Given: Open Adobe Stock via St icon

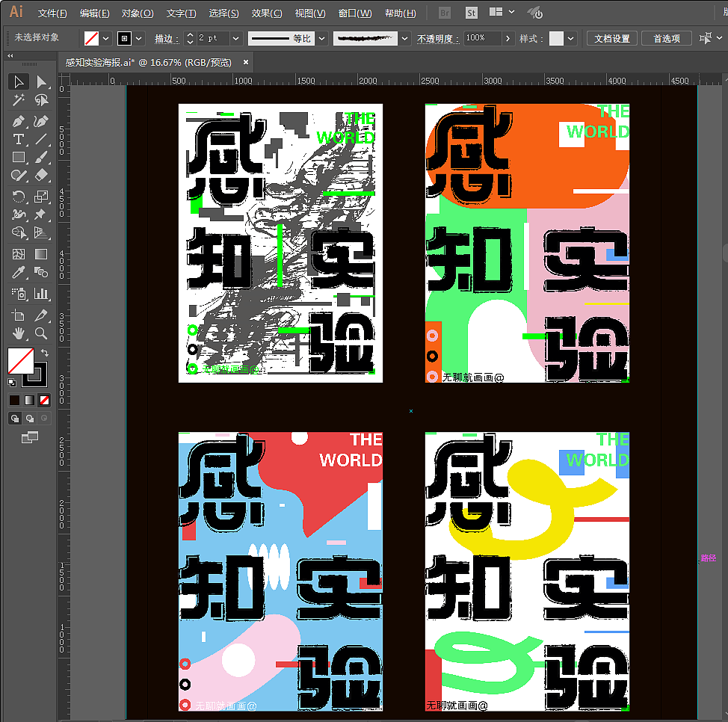Looking at the screenshot, I should coord(471,13).
